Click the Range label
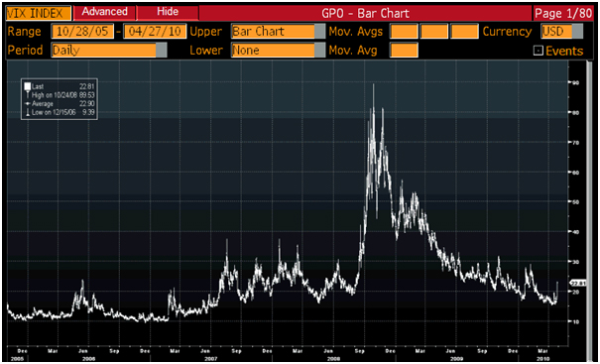The height and width of the screenshot is (364, 600). click(25, 32)
